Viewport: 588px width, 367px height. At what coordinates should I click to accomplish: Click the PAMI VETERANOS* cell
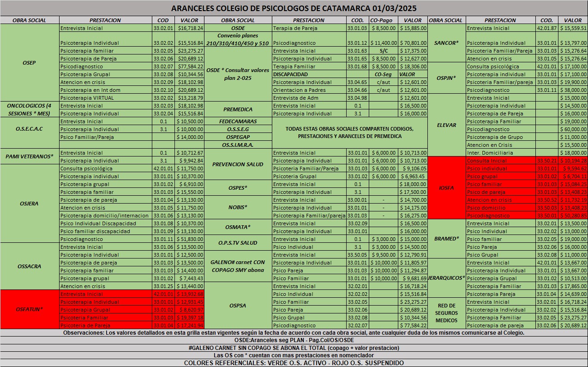[30, 156]
